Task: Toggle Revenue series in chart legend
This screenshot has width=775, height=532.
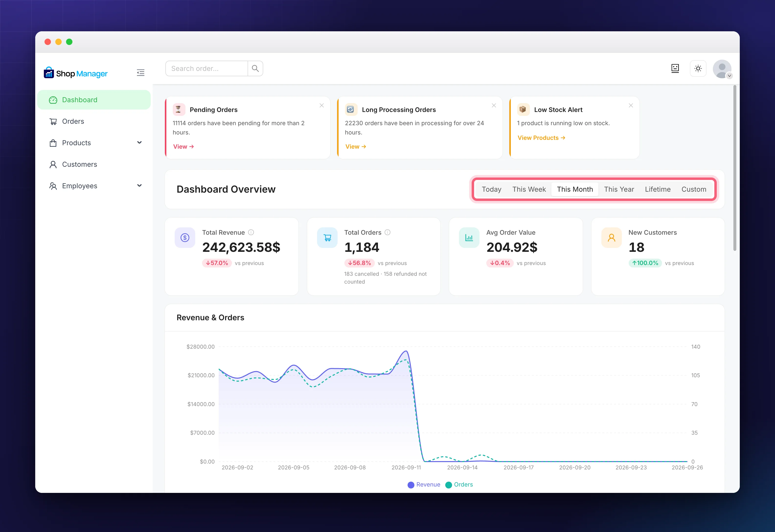Action: [424, 485]
